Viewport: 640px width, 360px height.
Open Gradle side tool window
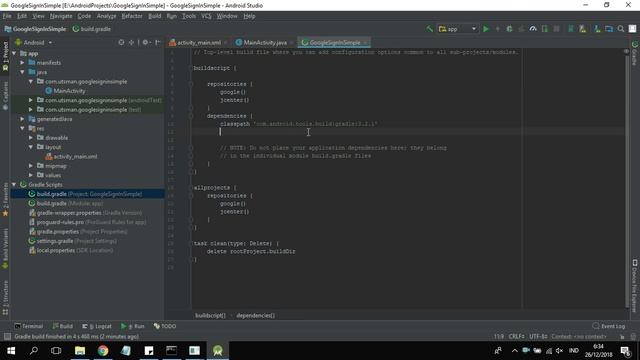635,53
